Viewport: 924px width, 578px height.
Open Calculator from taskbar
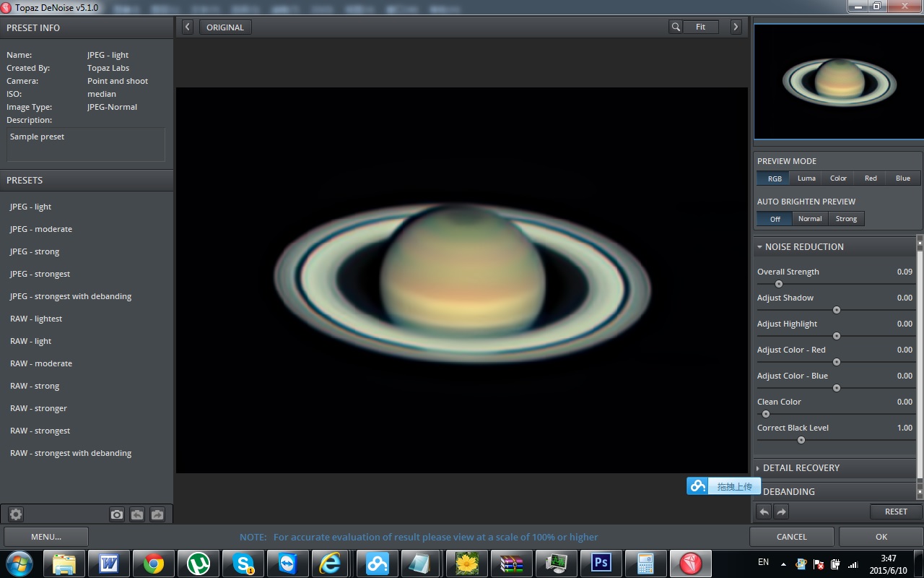tap(645, 563)
